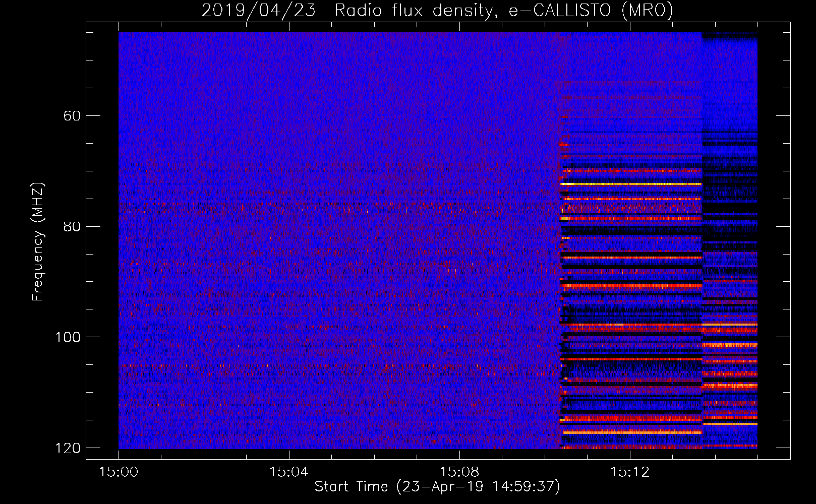Select the 15:00 time tick label
The height and width of the screenshot is (504, 816).
pos(119,472)
